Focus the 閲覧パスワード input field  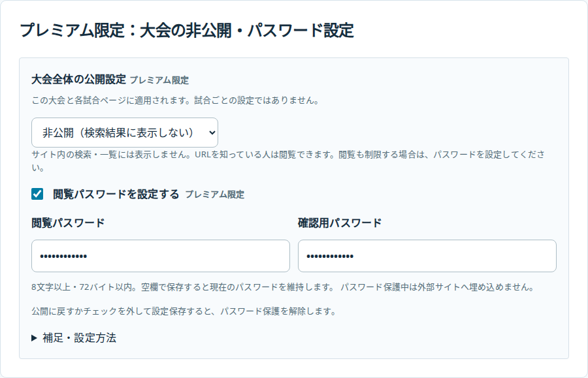click(161, 256)
